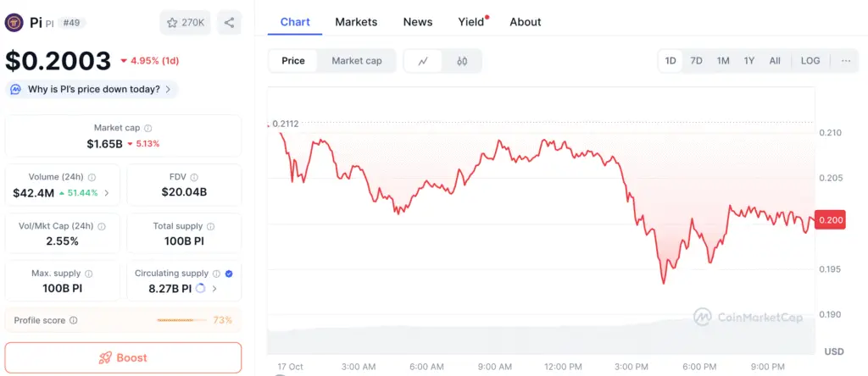Open 'Why is PI's price down today?'
This screenshot has width=868, height=376.
(x=93, y=89)
